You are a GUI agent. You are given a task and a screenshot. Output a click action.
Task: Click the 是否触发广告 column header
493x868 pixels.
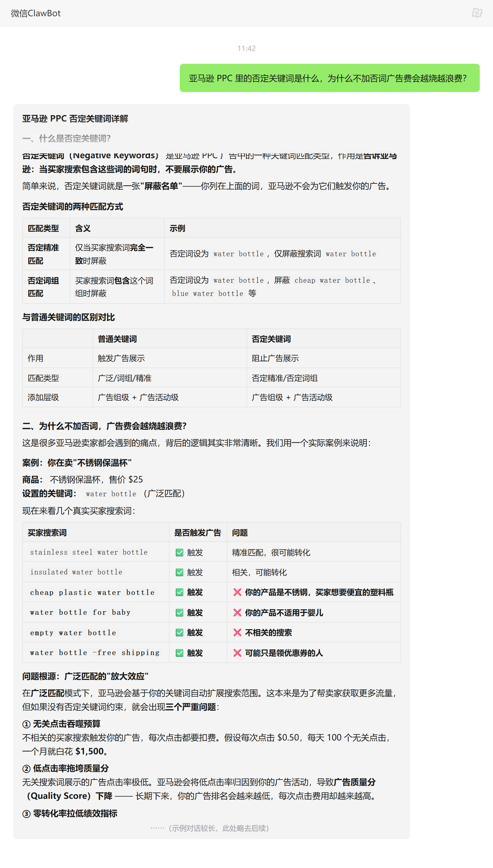point(198,532)
